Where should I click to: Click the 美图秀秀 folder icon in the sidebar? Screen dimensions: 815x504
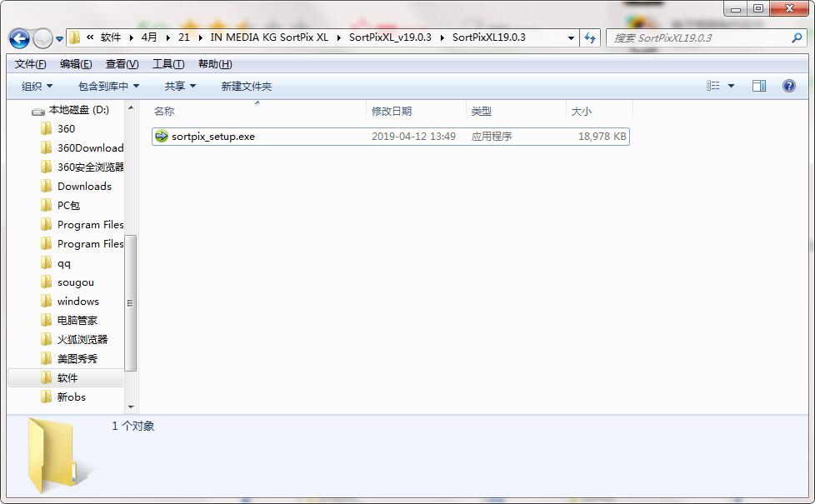tap(47, 359)
